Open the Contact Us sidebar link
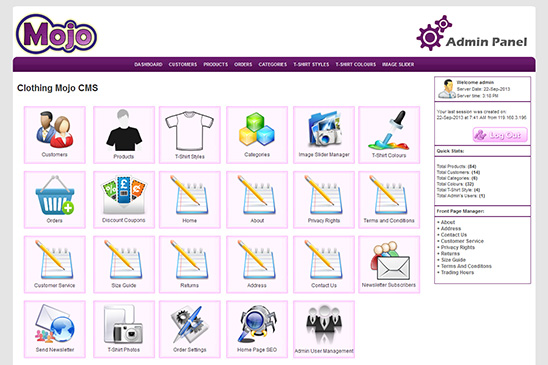Viewport: 548px width, 365px height. point(454,235)
